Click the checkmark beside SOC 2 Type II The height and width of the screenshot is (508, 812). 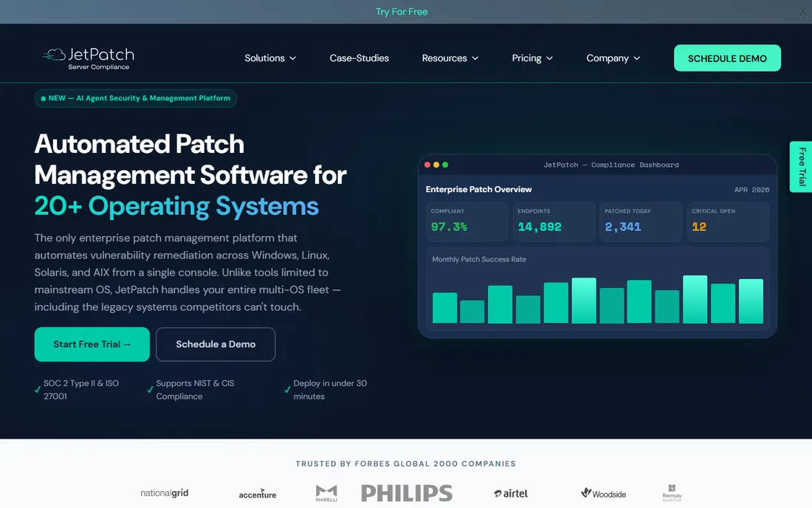click(38, 389)
